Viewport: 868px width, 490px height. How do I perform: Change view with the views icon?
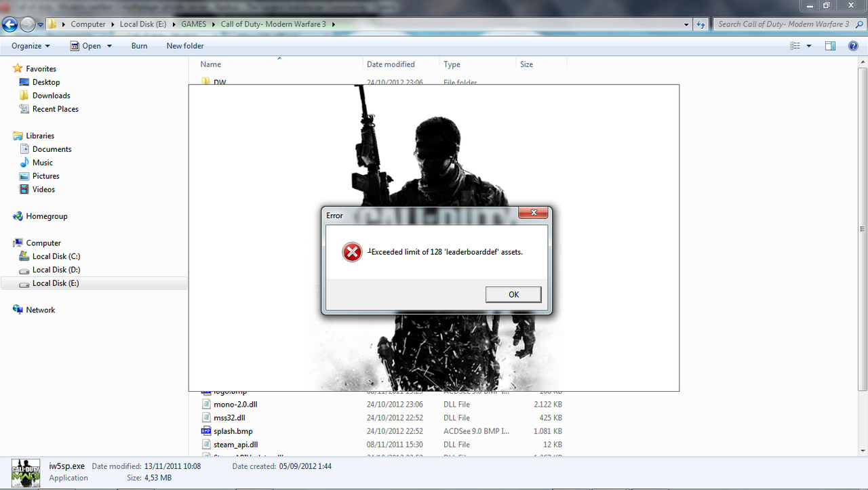tap(795, 46)
